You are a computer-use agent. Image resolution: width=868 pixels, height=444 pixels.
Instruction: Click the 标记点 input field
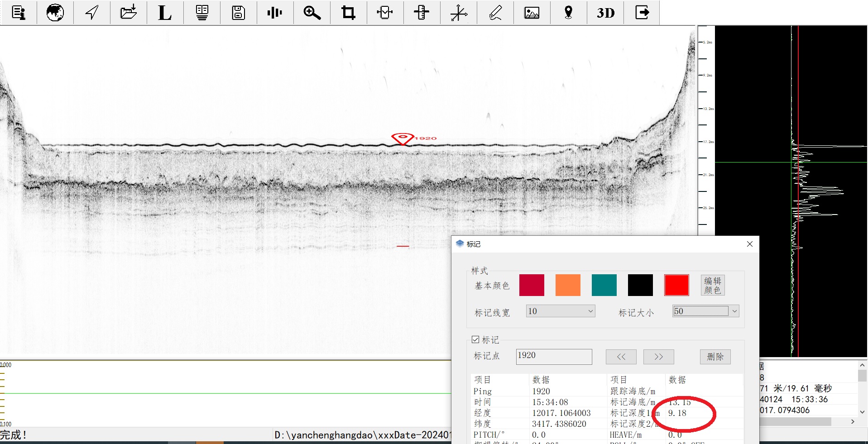[x=554, y=356]
